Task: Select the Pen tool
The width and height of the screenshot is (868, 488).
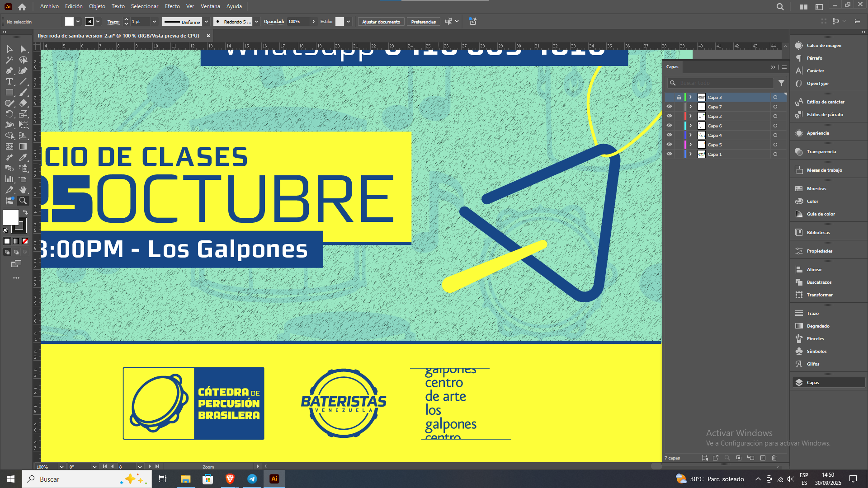Action: 9,70
